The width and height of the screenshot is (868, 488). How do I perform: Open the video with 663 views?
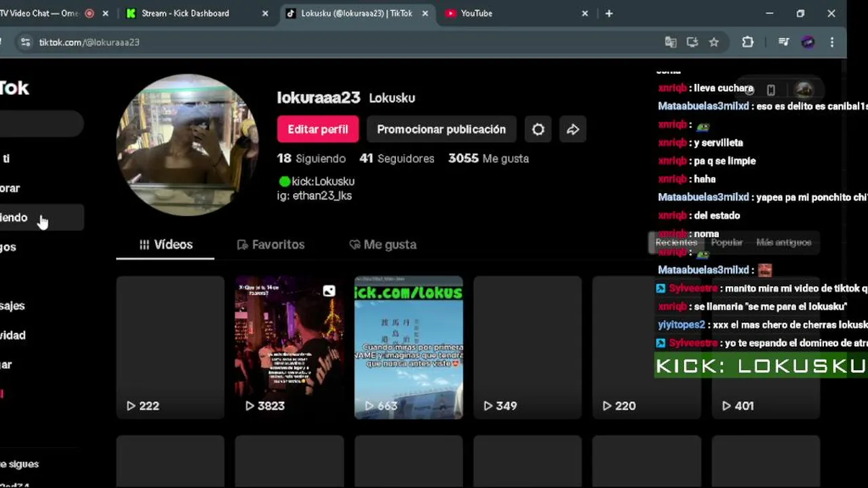pos(409,347)
